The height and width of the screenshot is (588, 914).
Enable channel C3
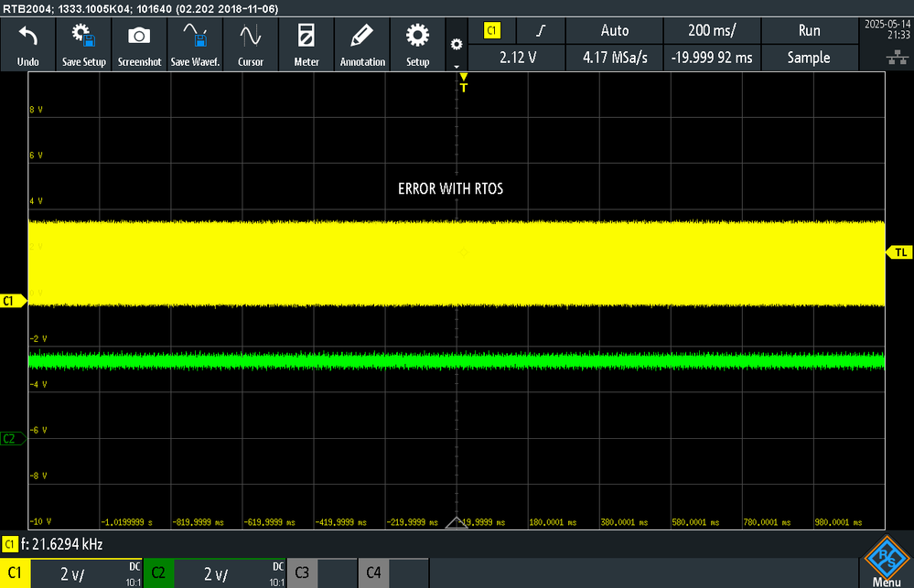302,572
